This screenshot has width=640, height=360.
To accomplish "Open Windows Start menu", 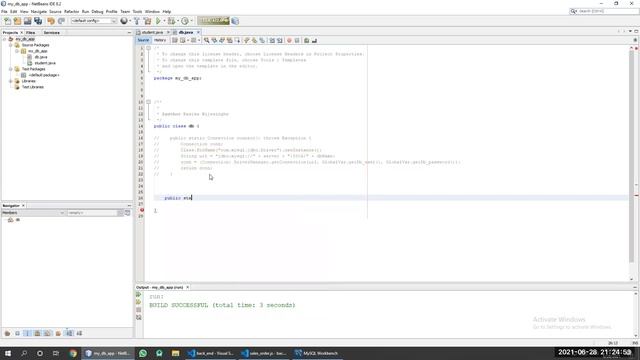I will click(8, 353).
